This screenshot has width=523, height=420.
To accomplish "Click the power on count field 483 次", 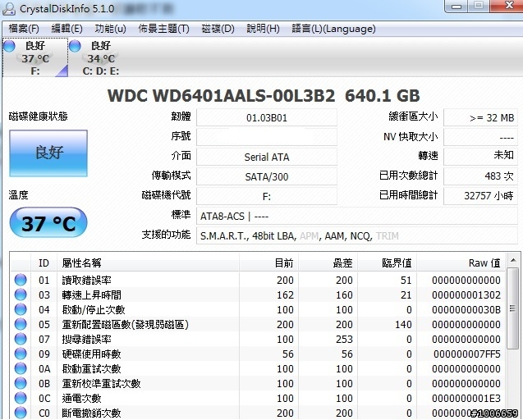I will click(480, 176).
